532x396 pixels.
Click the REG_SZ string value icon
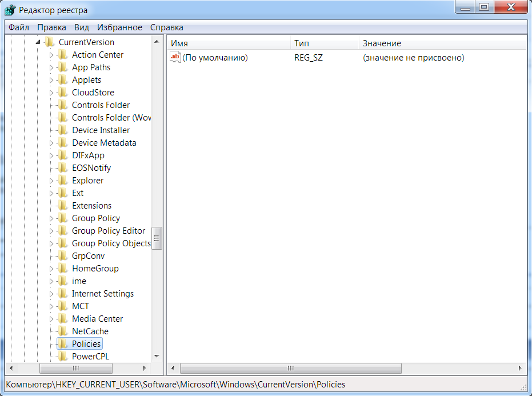[175, 57]
